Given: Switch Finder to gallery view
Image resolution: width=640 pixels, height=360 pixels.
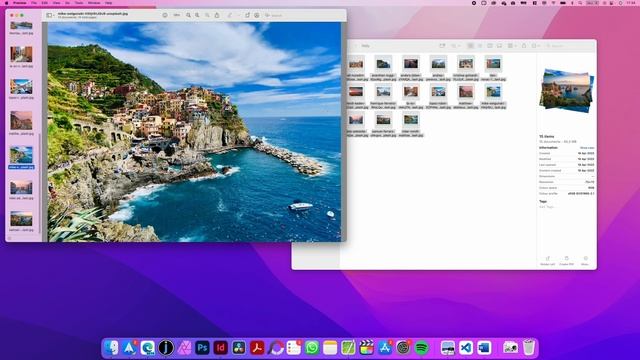Looking at the screenshot, I should coord(499,46).
